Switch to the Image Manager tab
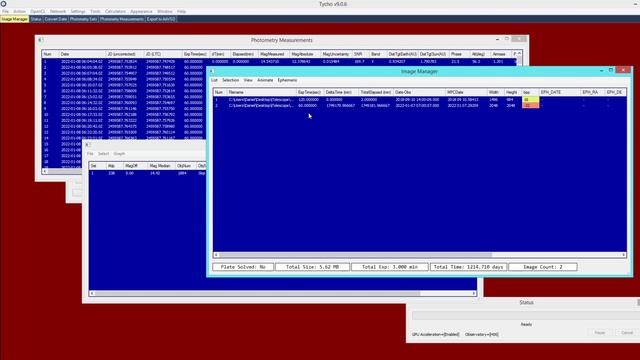This screenshot has height=360, width=640. click(x=14, y=19)
